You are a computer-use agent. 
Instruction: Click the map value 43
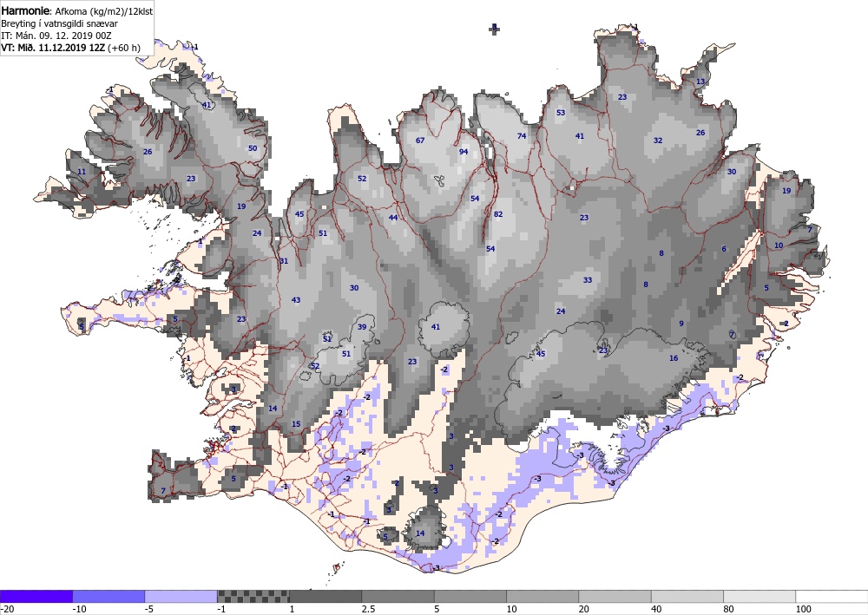click(x=296, y=300)
